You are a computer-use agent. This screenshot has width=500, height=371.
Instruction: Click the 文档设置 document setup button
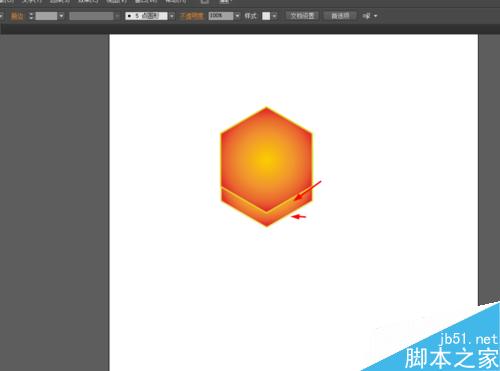pyautogui.click(x=302, y=16)
